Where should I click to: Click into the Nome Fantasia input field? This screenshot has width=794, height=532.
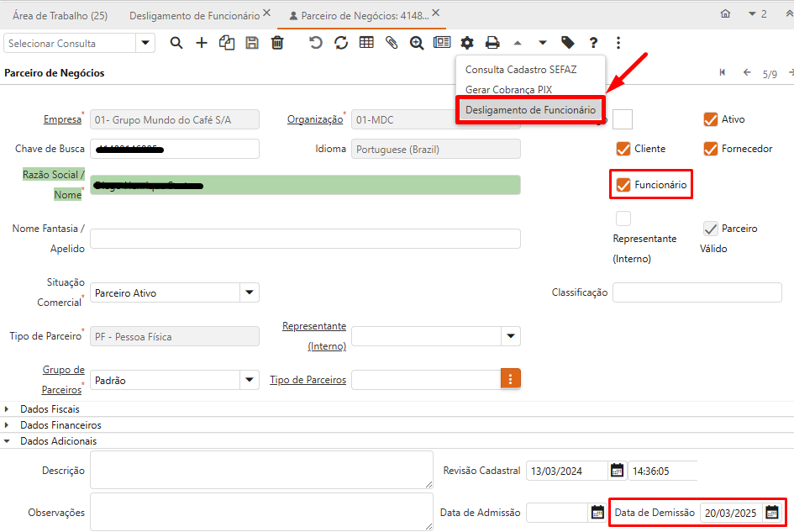pyautogui.click(x=305, y=239)
